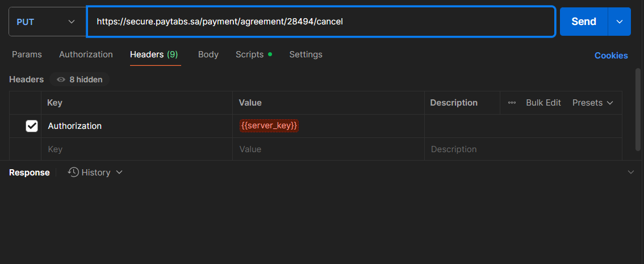Screen dimensions: 644x264
Task: Open the Cookies link
Action: pos(611,56)
